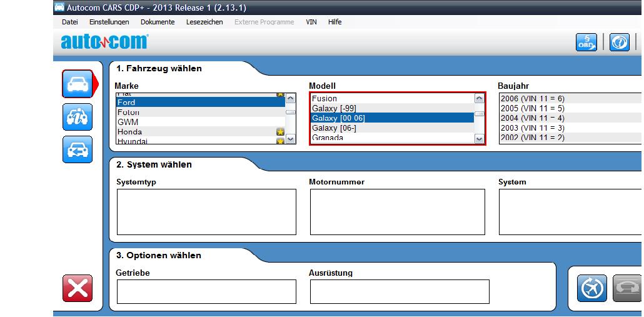Open the Datei menu
The height and width of the screenshot is (317, 644).
(x=70, y=22)
